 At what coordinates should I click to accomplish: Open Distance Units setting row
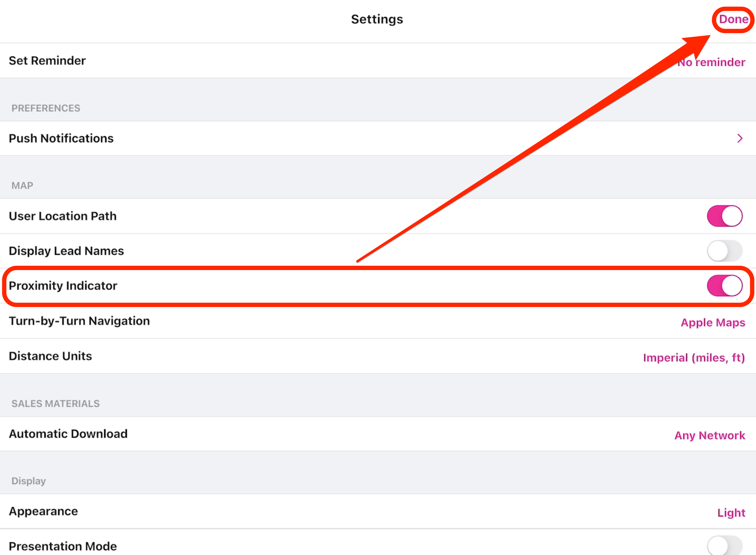[50, 356]
